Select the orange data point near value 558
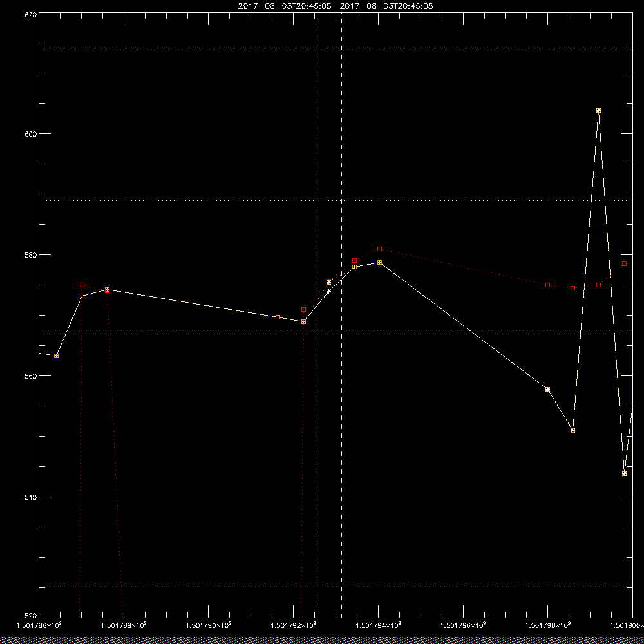Screen dimensions: 644x644 coord(547,390)
